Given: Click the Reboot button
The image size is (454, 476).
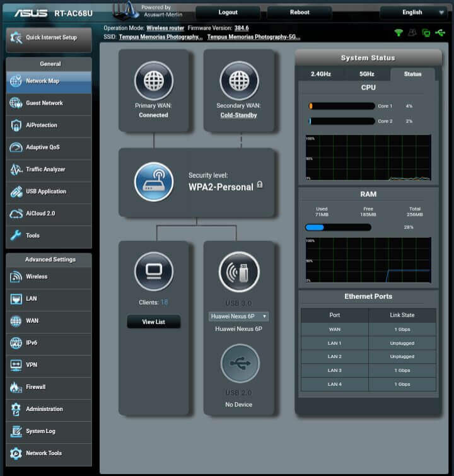Looking at the screenshot, I should tap(300, 13).
